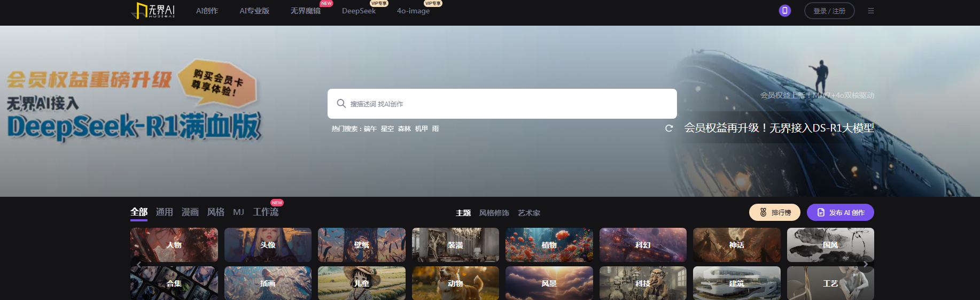Screen dimensions: 980x300
Task: Open the 排行榜 ranking button
Action: point(774,212)
